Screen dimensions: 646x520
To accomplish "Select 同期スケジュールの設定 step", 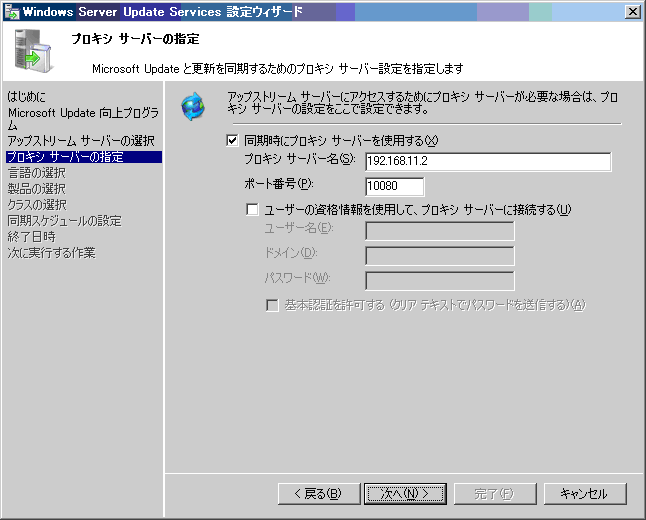I will click(x=64, y=221).
